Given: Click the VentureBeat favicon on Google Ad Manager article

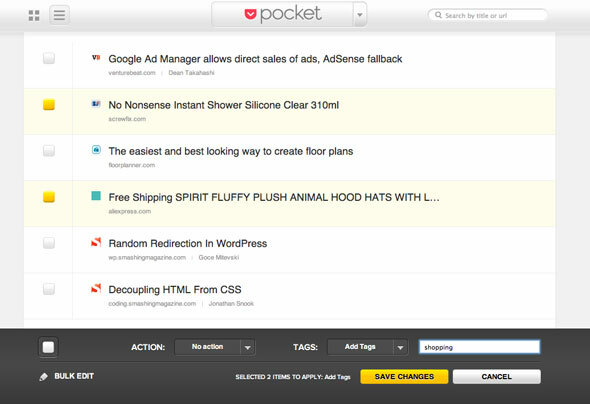Looking at the screenshot, I should (x=96, y=58).
